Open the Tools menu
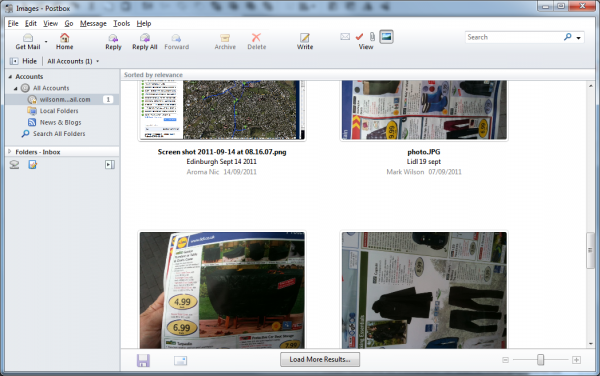The image size is (600, 376). [121, 23]
